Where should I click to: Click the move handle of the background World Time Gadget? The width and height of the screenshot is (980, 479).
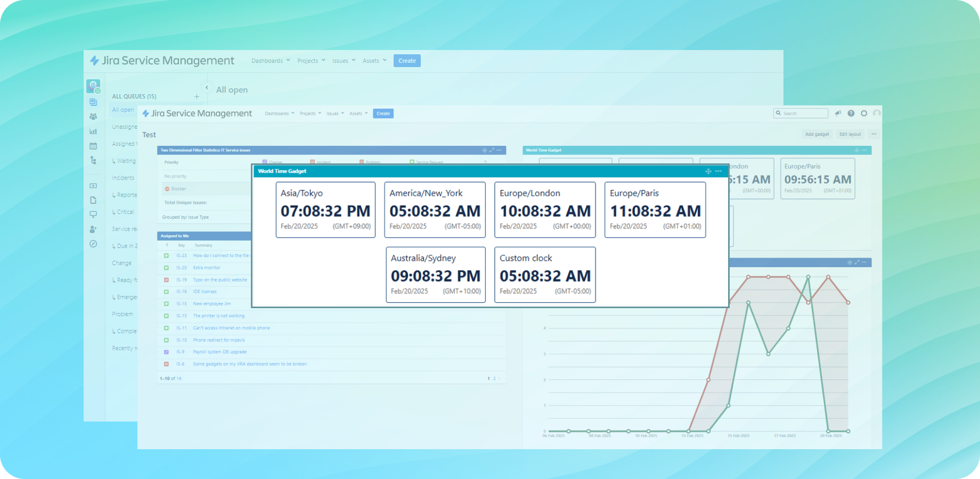point(857,150)
